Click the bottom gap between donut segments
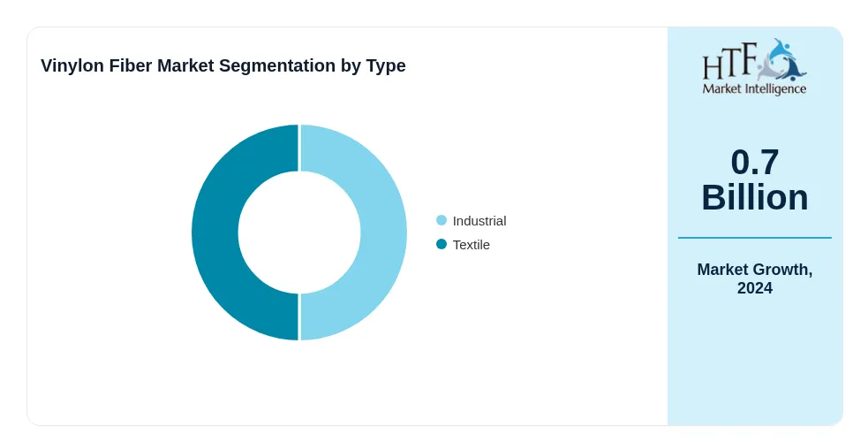 299,316
